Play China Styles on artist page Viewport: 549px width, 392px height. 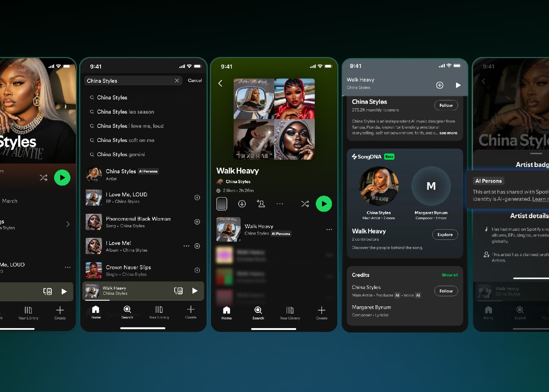[62, 177]
